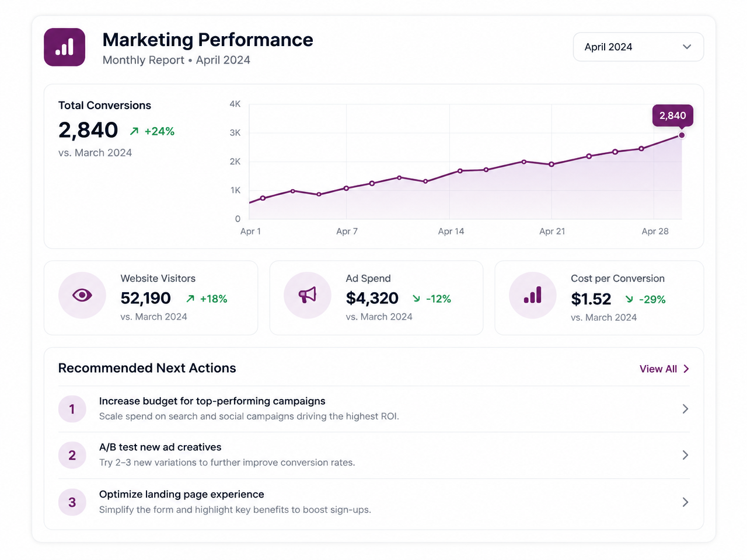Select the 2,840 tooltip on the chart
The height and width of the screenshot is (560, 747).
click(x=673, y=116)
